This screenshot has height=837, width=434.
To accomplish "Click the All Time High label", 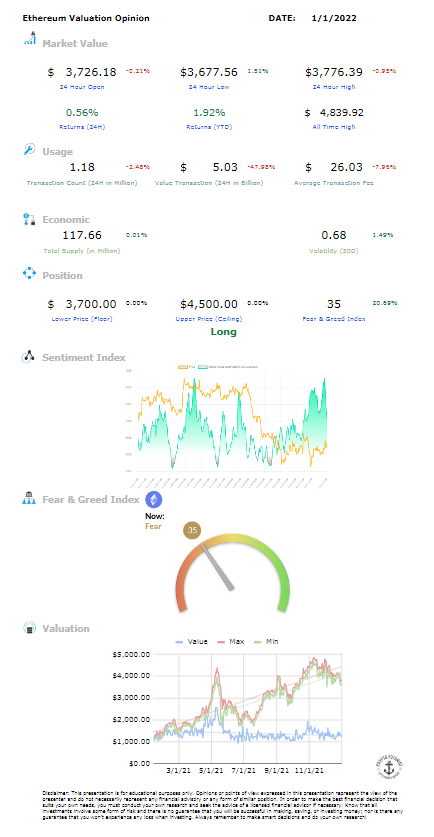I will coord(334,127).
